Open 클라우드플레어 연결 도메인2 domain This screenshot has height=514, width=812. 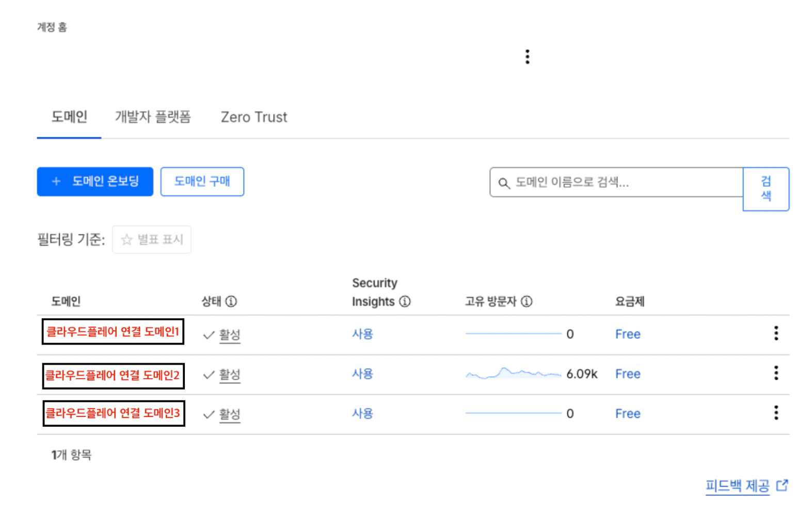pos(113,376)
